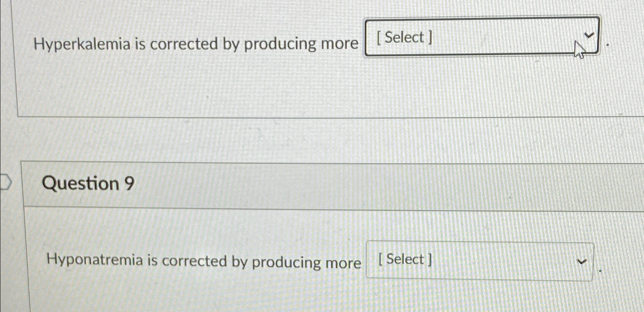Click inside the Question 9 title bar
The width and height of the screenshot is (644, 312).
click(x=303, y=184)
